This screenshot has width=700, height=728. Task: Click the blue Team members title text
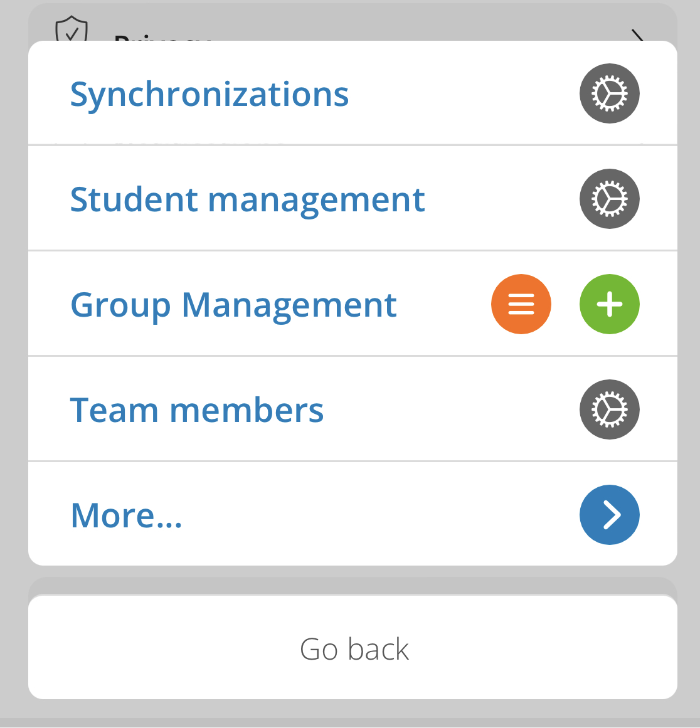click(x=196, y=410)
